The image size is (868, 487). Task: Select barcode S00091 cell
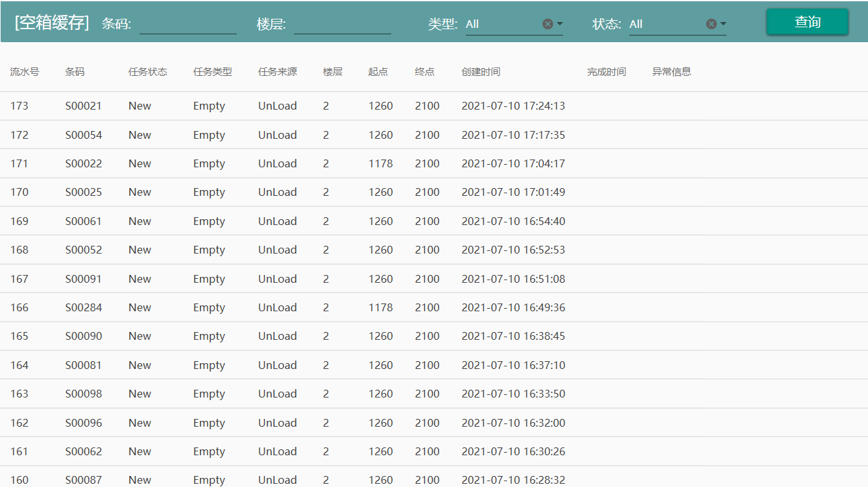[84, 279]
